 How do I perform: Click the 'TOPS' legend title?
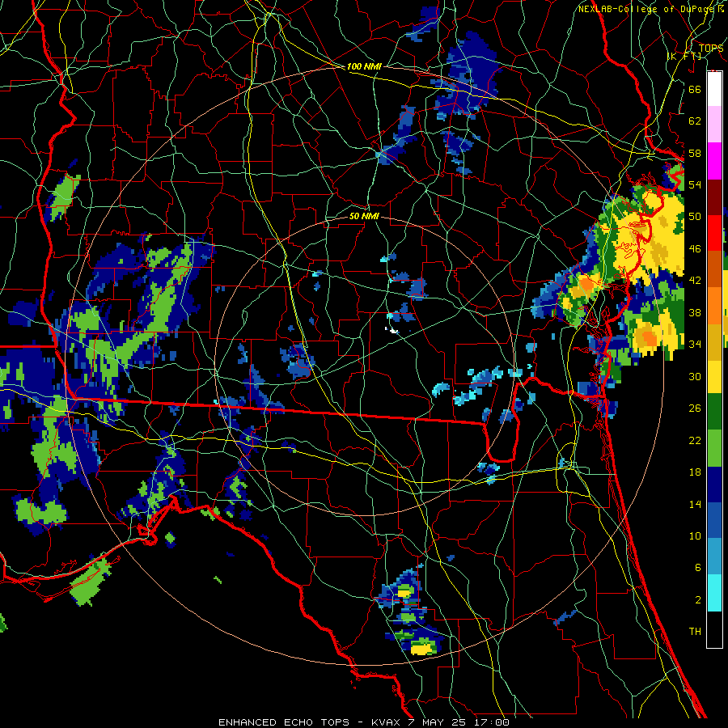pyautogui.click(x=711, y=49)
